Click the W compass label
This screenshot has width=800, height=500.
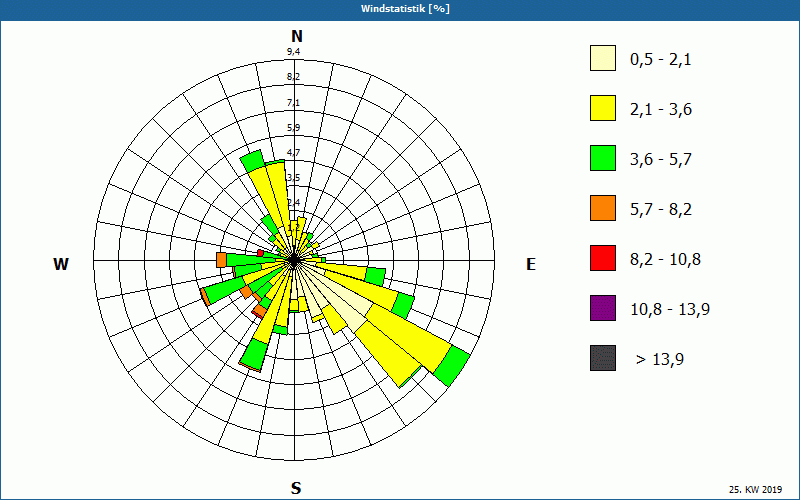pyautogui.click(x=61, y=264)
